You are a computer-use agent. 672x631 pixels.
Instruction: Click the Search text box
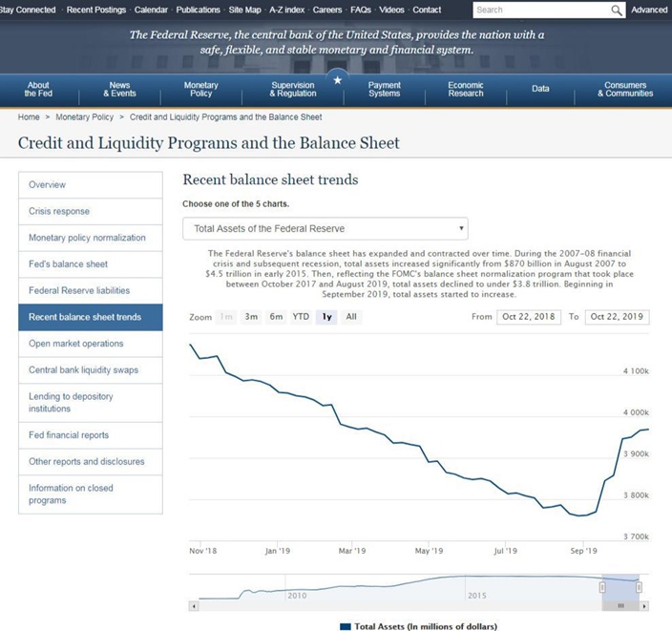click(542, 10)
